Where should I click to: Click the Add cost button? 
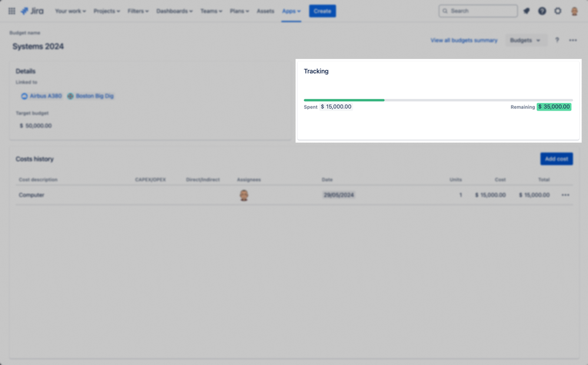556,159
